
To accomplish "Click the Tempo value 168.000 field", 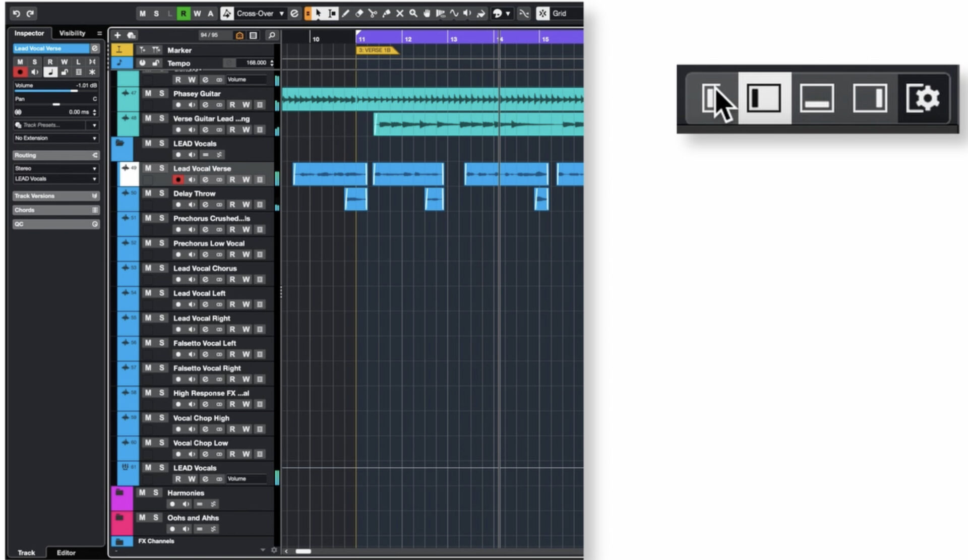I will tap(256, 63).
